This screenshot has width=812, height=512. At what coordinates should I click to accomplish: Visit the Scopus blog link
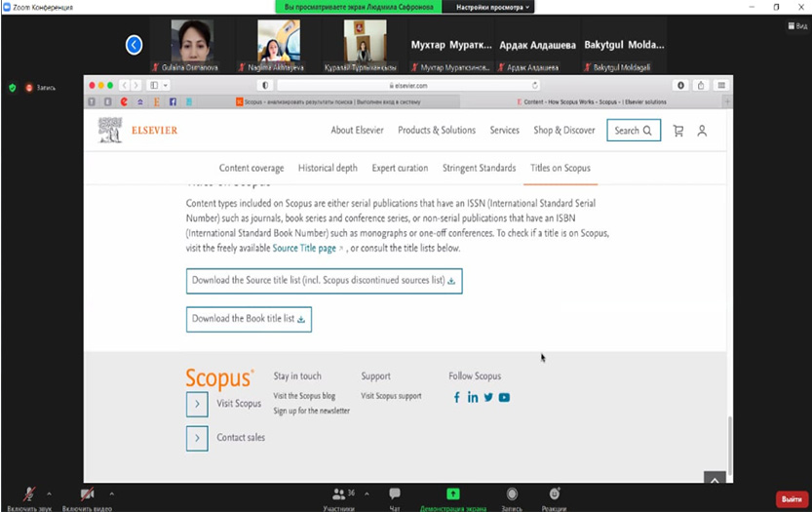click(304, 396)
